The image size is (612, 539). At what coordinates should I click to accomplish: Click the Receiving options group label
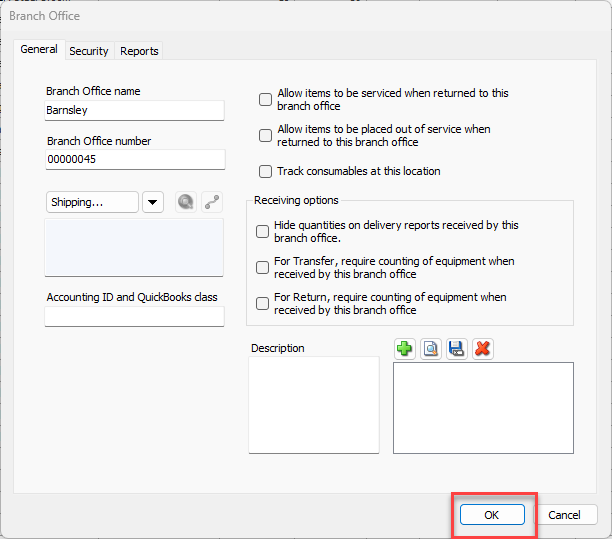[x=296, y=200]
